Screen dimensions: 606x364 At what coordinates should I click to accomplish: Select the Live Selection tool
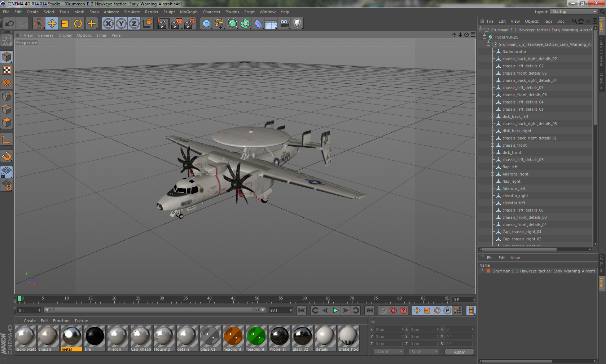(x=39, y=24)
